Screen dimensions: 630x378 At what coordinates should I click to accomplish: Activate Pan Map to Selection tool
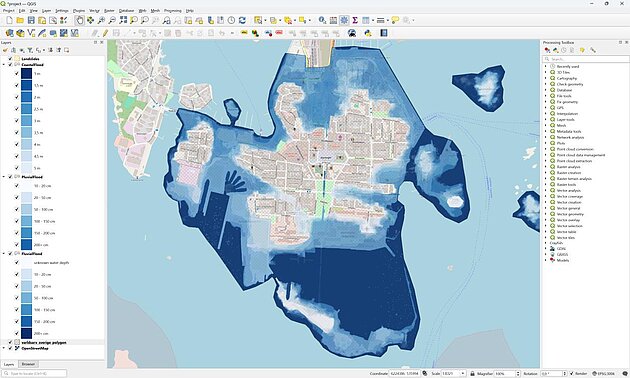point(90,20)
